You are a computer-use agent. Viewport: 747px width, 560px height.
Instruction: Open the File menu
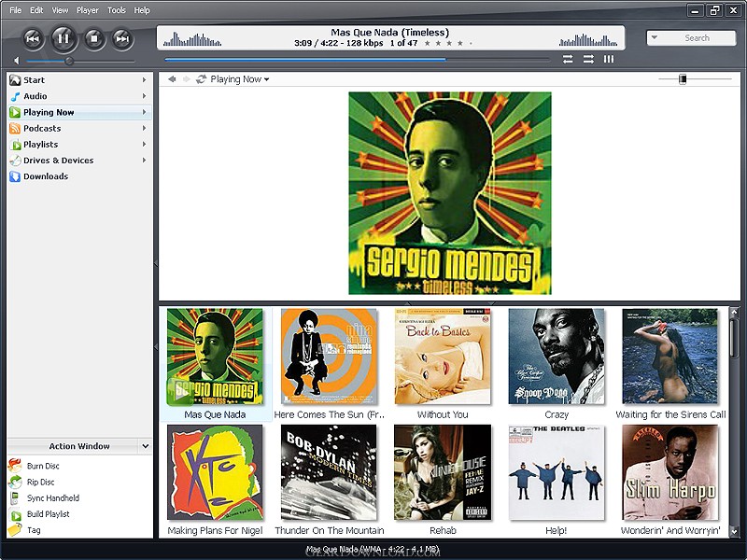pyautogui.click(x=15, y=10)
